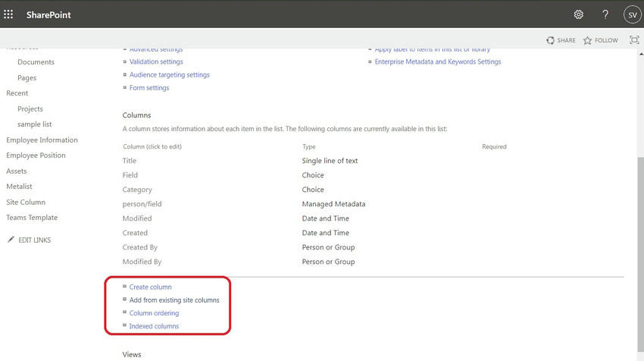The width and height of the screenshot is (644, 361).
Task: Click the Follow star icon
Action: click(587, 40)
